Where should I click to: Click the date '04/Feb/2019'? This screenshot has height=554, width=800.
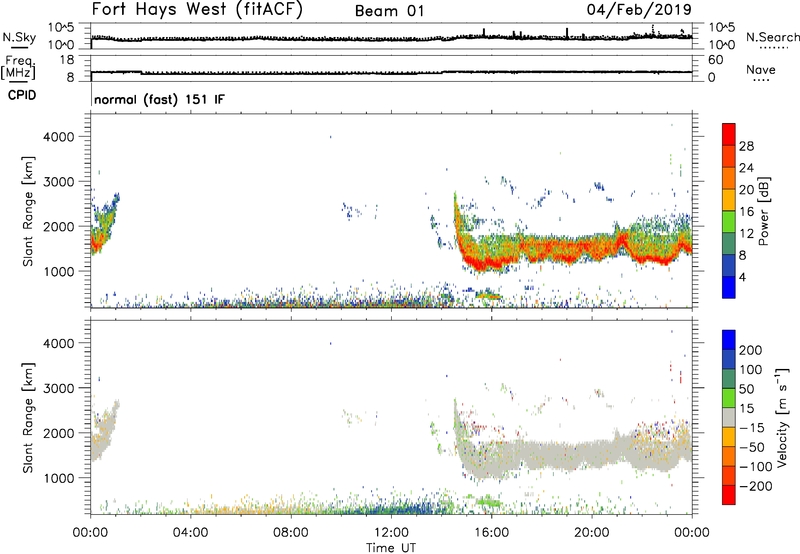[x=639, y=10]
